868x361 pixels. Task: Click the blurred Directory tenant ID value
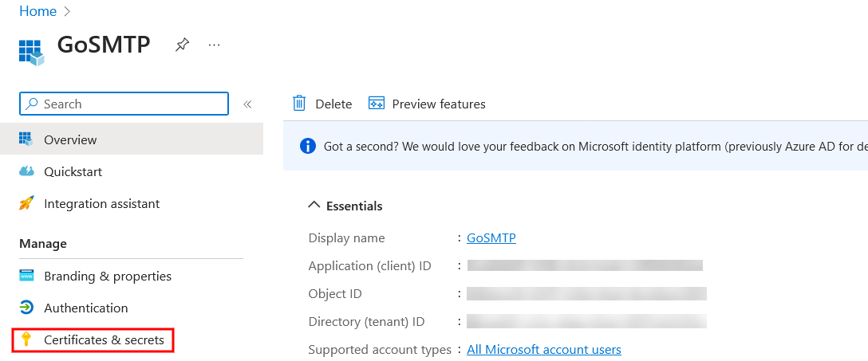point(587,321)
